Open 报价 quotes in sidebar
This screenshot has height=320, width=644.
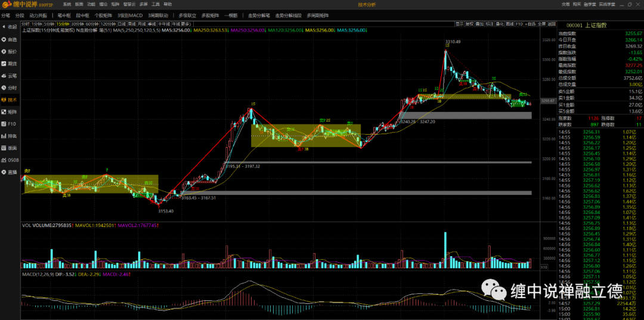point(10,51)
